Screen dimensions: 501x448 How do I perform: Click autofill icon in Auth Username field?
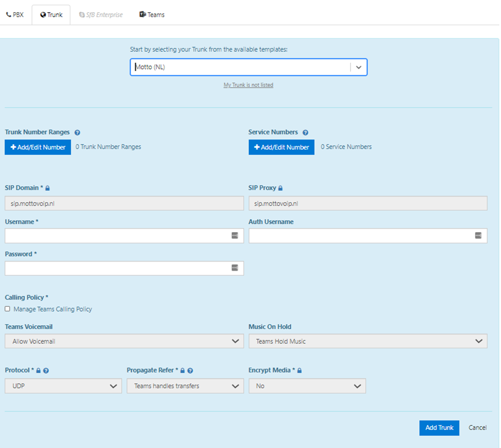point(478,235)
